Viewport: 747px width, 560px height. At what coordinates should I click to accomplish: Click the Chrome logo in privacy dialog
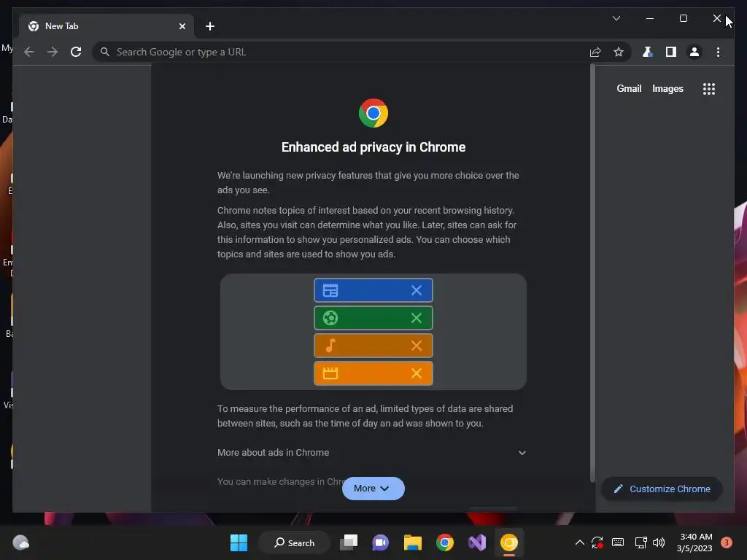pyautogui.click(x=373, y=113)
